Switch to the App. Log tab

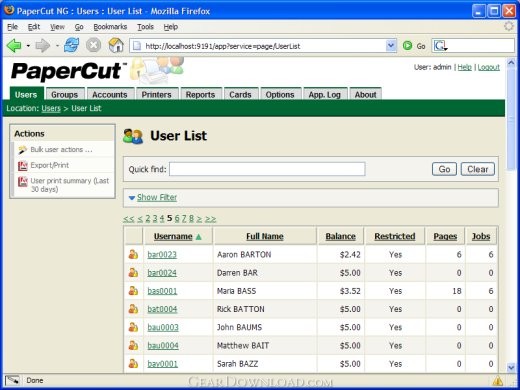coord(325,94)
